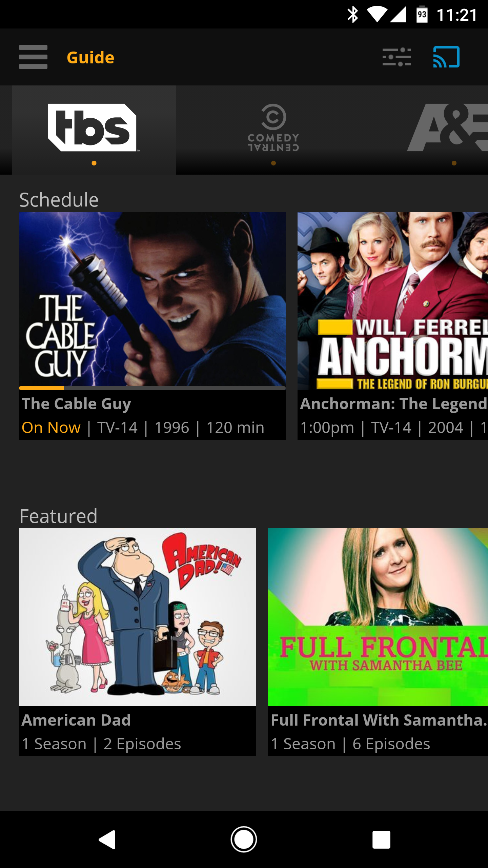Tap the Android home button
The image size is (488, 868).
point(244,840)
